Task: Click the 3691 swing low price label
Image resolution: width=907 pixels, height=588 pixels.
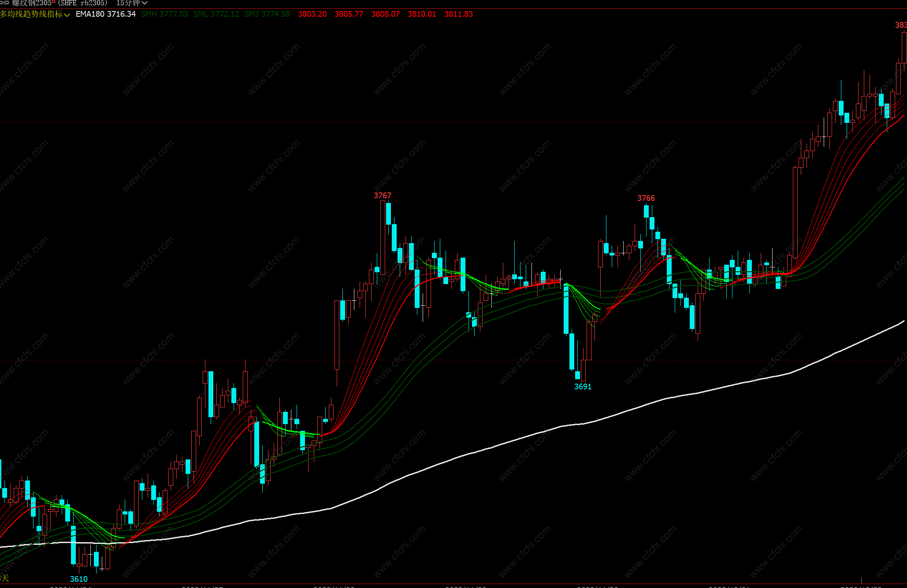Action: (x=583, y=387)
